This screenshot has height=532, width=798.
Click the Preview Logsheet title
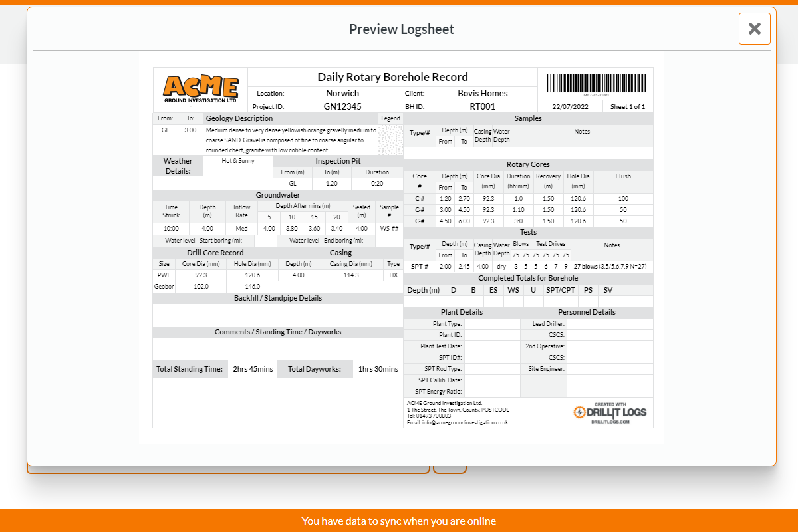402,29
